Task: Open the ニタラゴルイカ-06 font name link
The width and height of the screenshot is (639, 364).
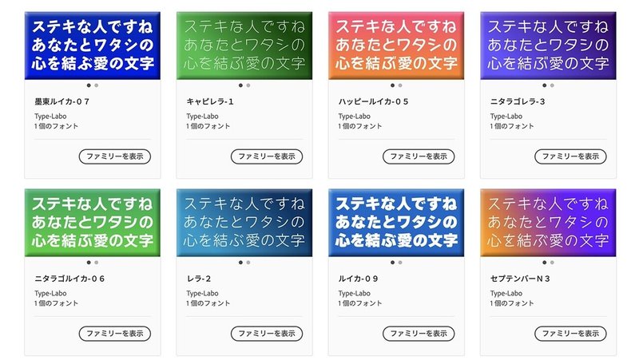Action: [69, 279]
